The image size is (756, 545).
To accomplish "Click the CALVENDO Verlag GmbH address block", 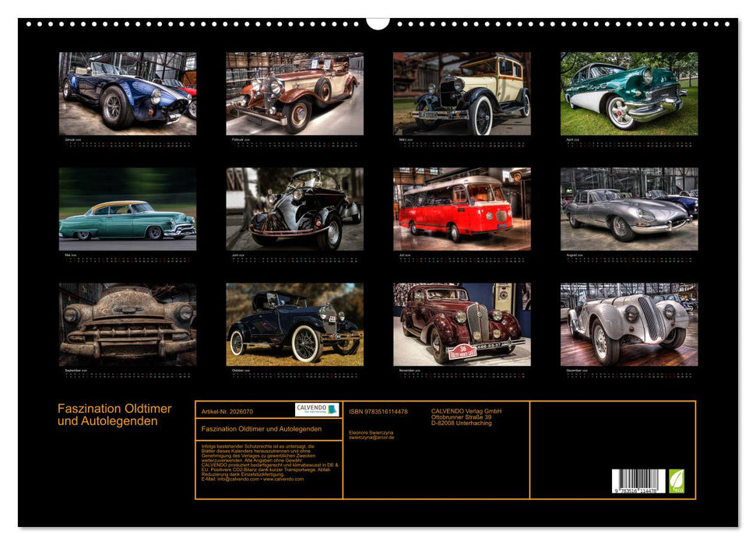I will (x=466, y=415).
